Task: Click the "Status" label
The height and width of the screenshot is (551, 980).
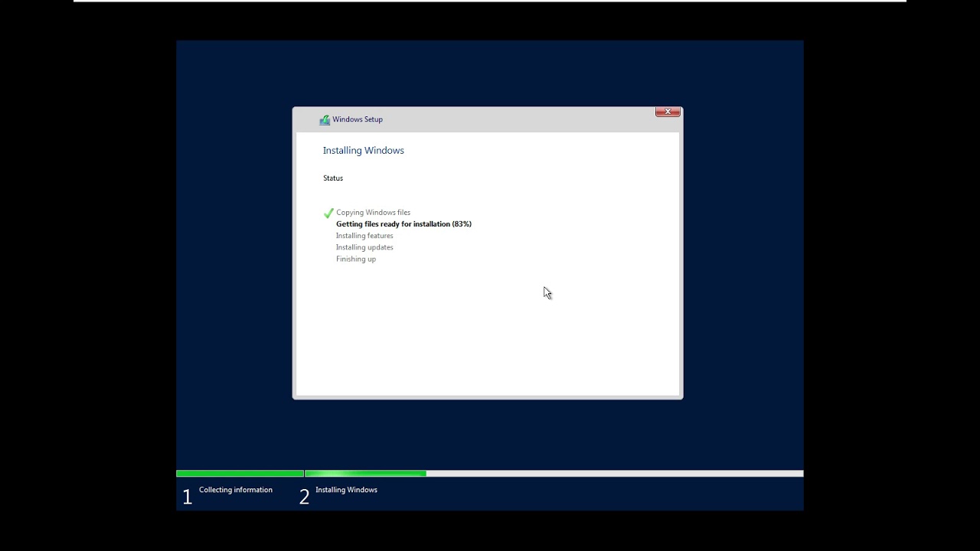Action: [x=333, y=178]
